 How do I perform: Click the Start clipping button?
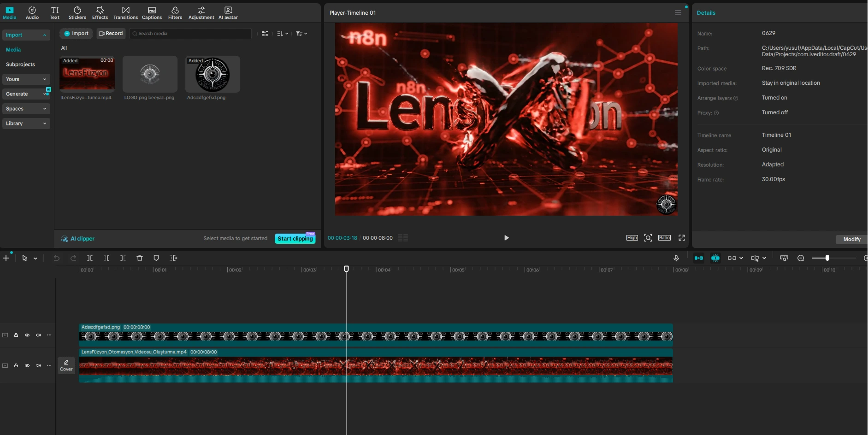[295, 239]
